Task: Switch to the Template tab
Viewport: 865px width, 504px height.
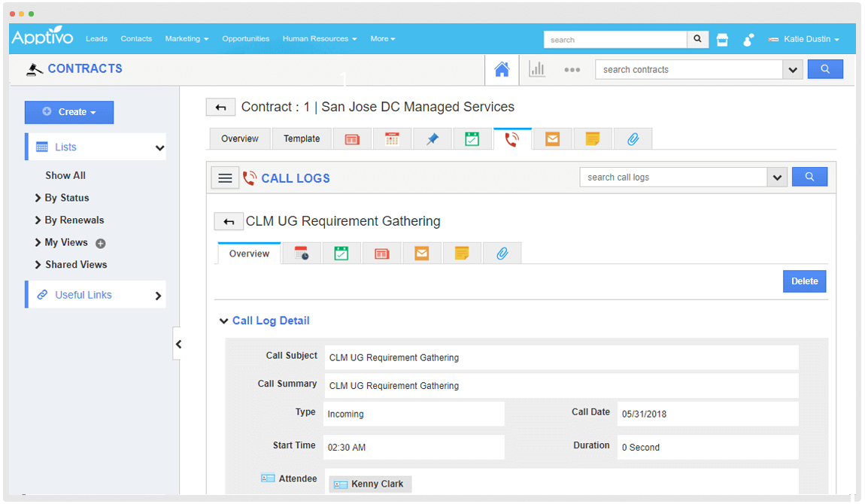Action: 302,139
